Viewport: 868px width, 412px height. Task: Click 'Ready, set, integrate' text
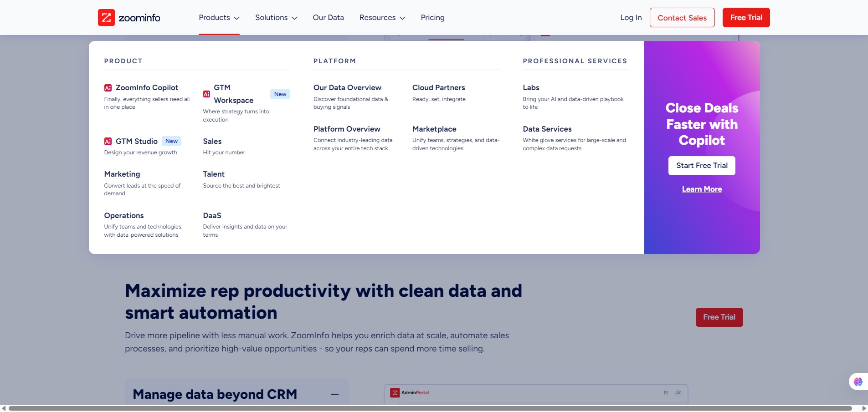coord(439,99)
